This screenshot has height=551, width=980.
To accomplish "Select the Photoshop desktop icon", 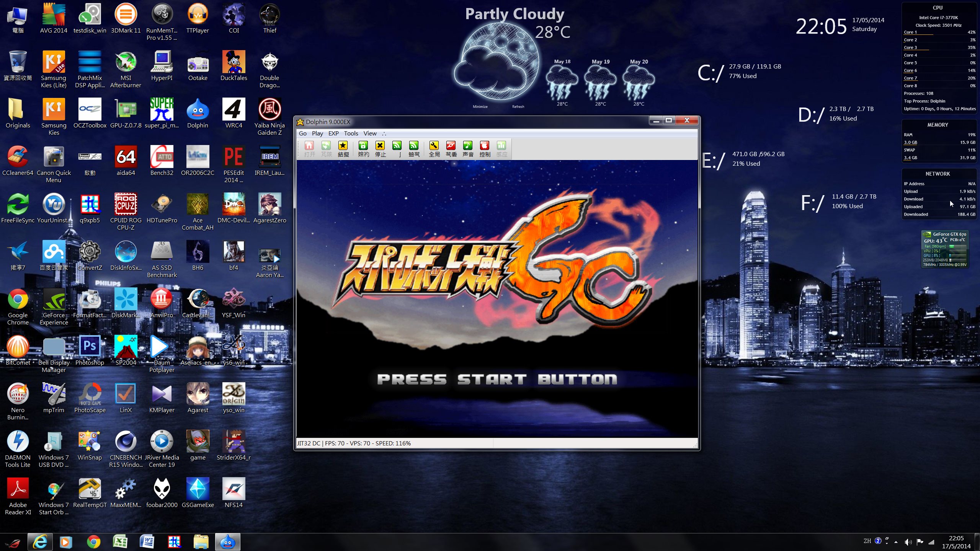I will click(90, 350).
